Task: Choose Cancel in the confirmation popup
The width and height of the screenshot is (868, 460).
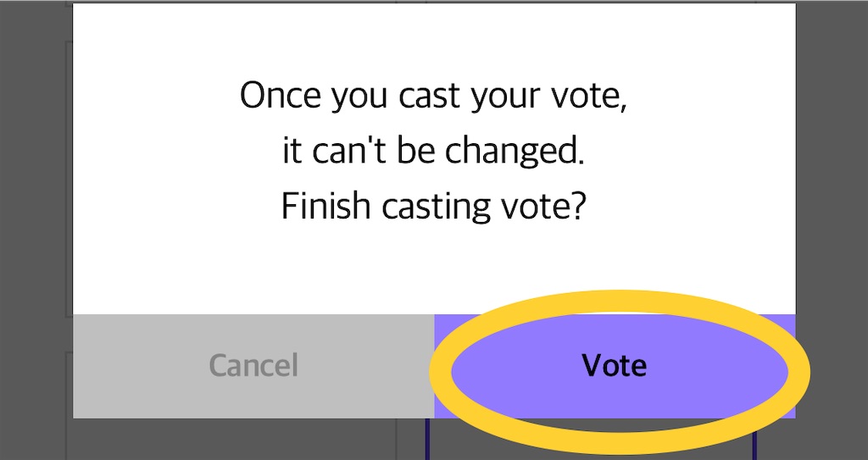Action: pos(253,366)
